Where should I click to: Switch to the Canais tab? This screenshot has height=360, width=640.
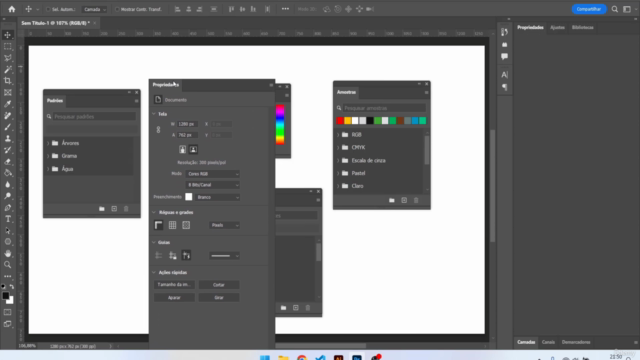point(548,342)
